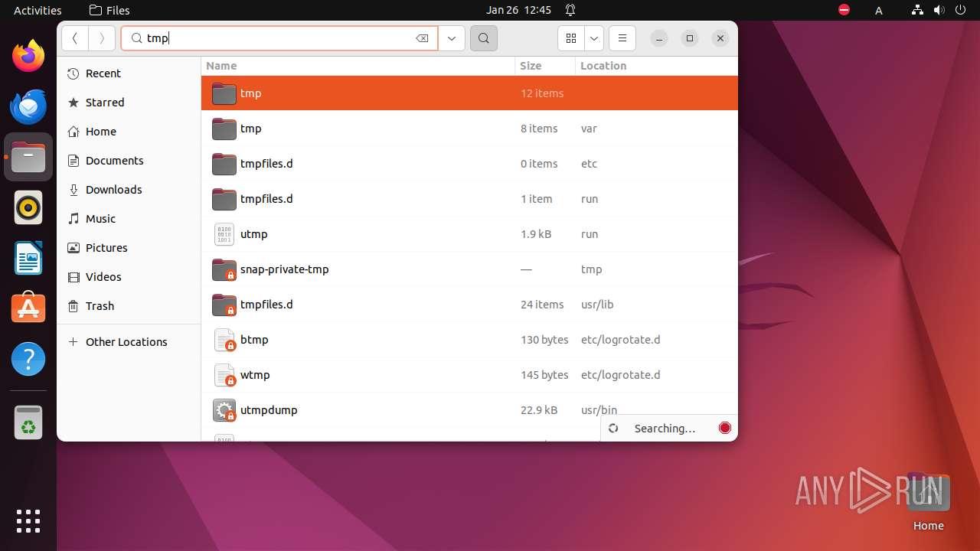Select tmpfiles.d folder located in run
980x551 pixels.
point(469,199)
